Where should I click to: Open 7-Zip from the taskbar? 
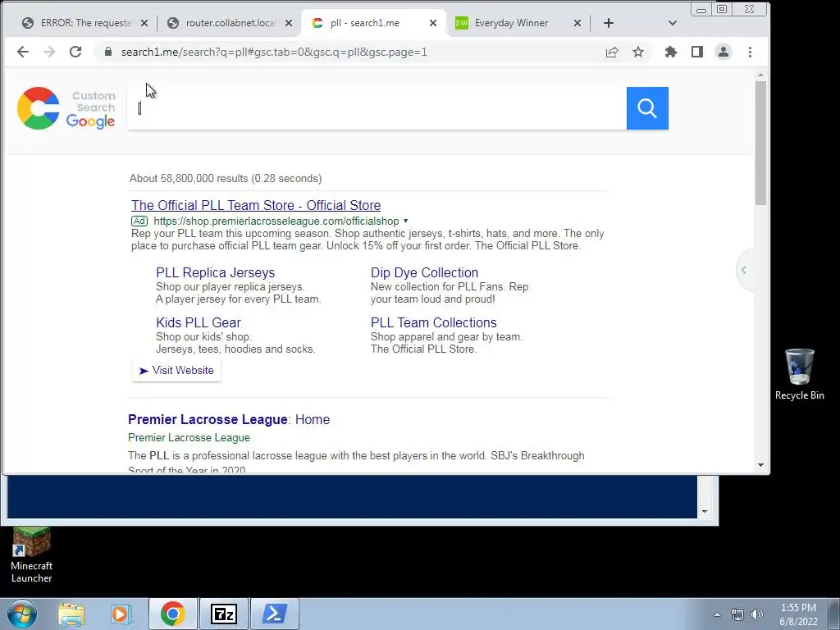click(x=223, y=614)
